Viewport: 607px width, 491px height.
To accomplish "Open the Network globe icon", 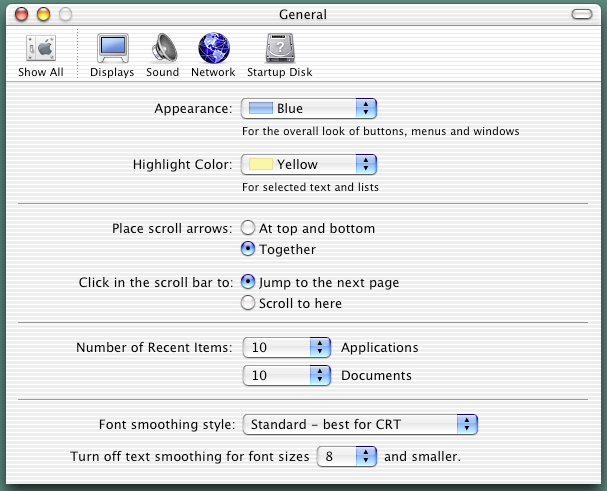I will [213, 49].
